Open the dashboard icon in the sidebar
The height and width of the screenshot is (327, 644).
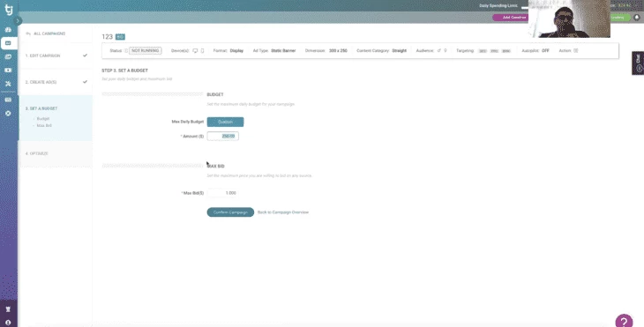point(8,30)
